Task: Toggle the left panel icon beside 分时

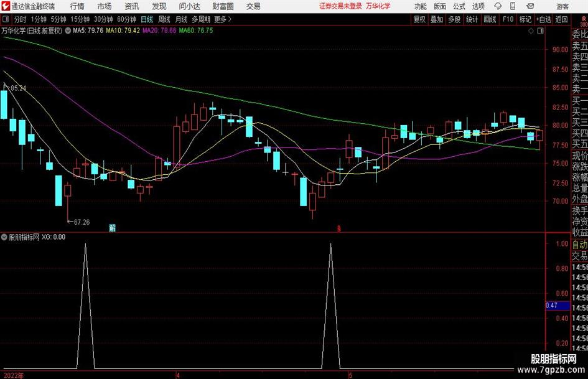Action: (x=6, y=19)
